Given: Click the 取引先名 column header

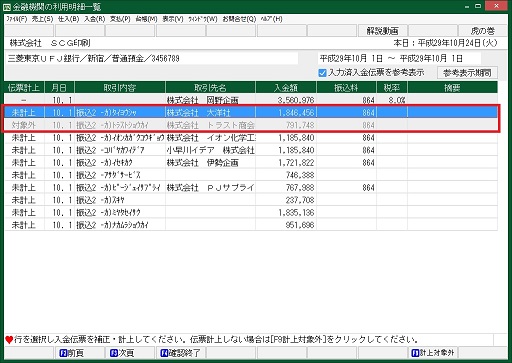Looking at the screenshot, I should (x=210, y=88).
